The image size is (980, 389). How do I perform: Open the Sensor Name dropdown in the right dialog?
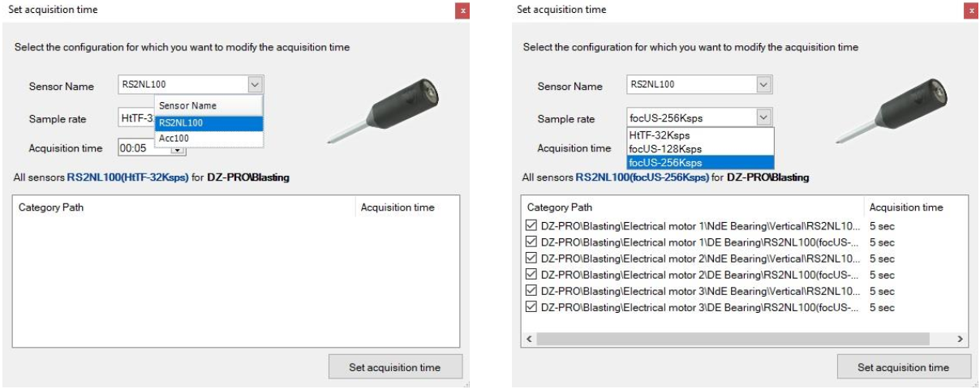click(x=763, y=84)
